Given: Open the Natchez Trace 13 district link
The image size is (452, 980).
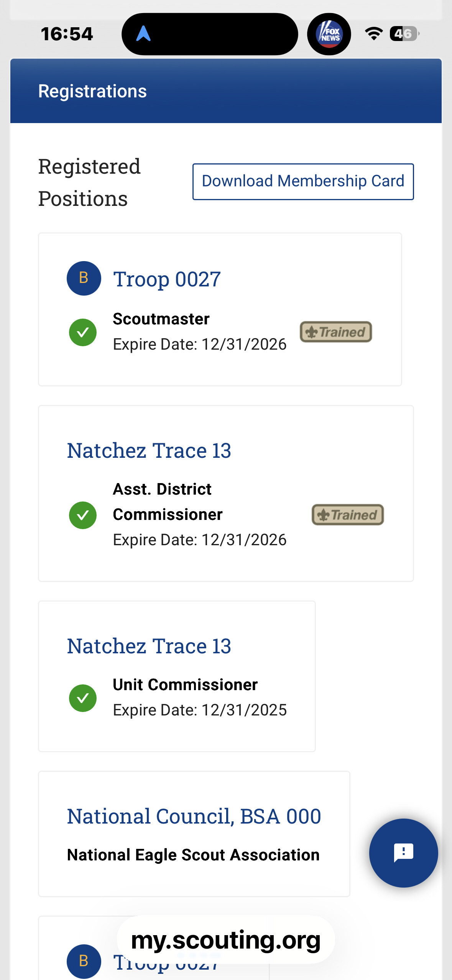Looking at the screenshot, I should coord(149,451).
